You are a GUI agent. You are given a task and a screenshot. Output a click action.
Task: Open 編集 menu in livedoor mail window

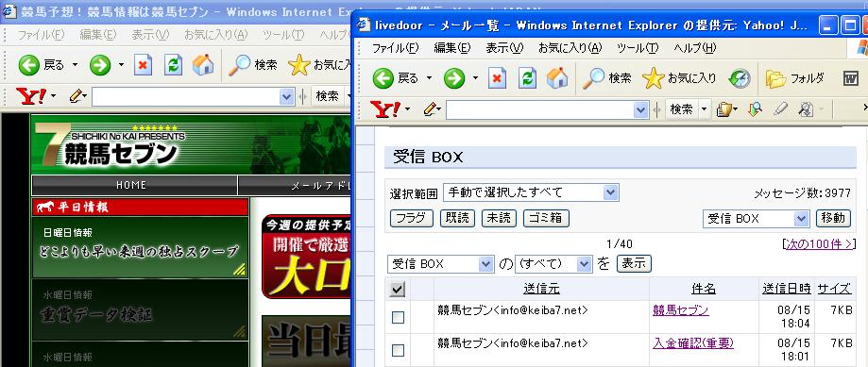[452, 48]
